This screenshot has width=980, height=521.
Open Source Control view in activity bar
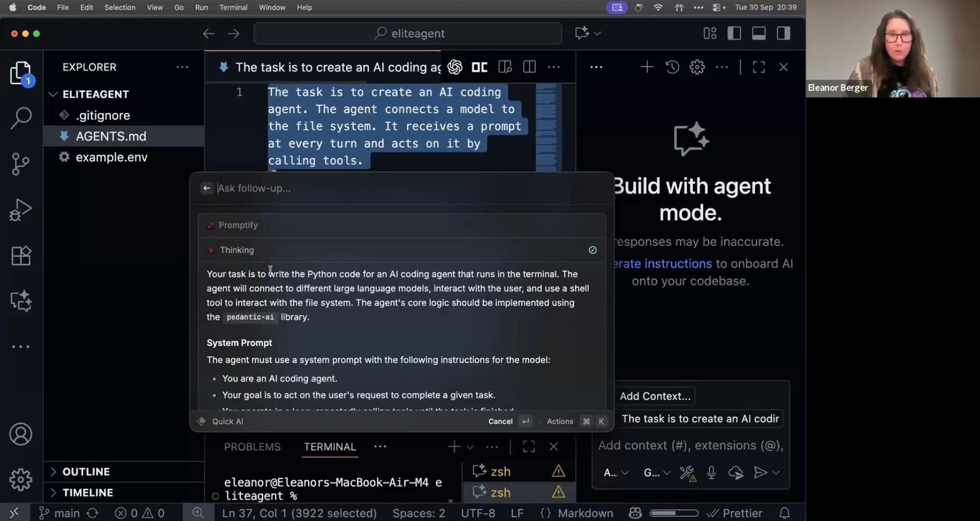[21, 164]
